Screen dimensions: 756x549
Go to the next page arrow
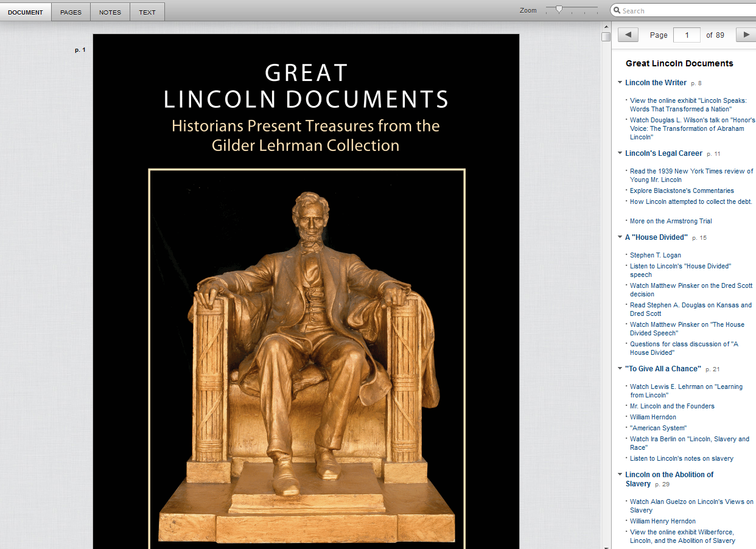746,35
